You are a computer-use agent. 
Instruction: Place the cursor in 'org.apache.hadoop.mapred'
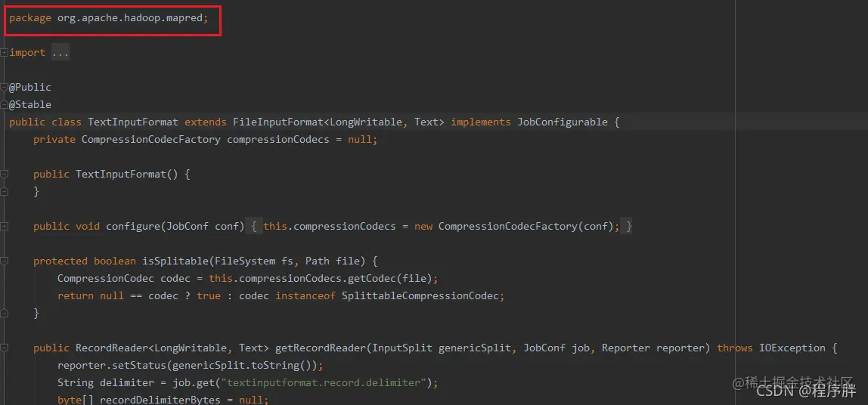point(130,17)
